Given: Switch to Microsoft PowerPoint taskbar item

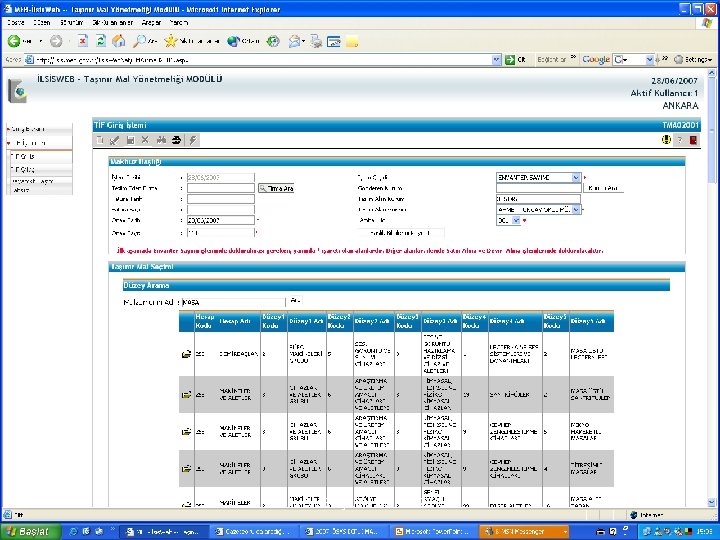Looking at the screenshot, I should pyautogui.click(x=434, y=532).
